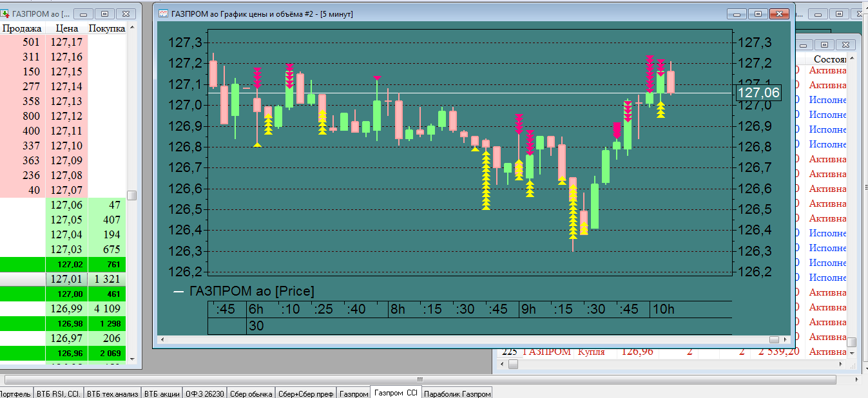The height and width of the screenshot is (398, 868).
Task: Click the 6h mark on chart time axis
Action: point(256,309)
